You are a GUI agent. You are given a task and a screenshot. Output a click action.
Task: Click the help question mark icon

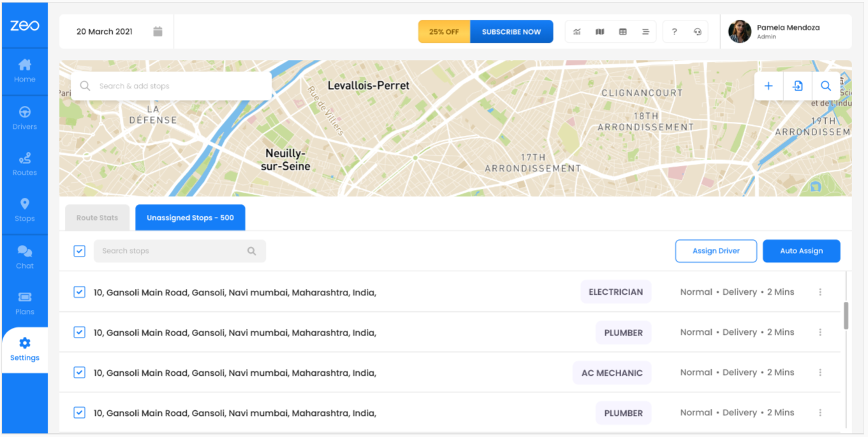pos(674,32)
